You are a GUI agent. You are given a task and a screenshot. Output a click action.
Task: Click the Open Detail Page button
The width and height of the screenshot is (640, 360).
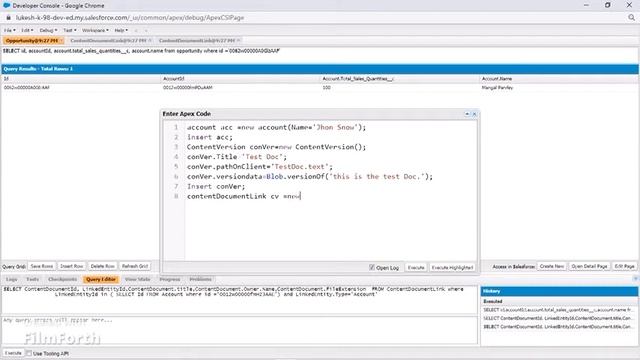(x=589, y=266)
